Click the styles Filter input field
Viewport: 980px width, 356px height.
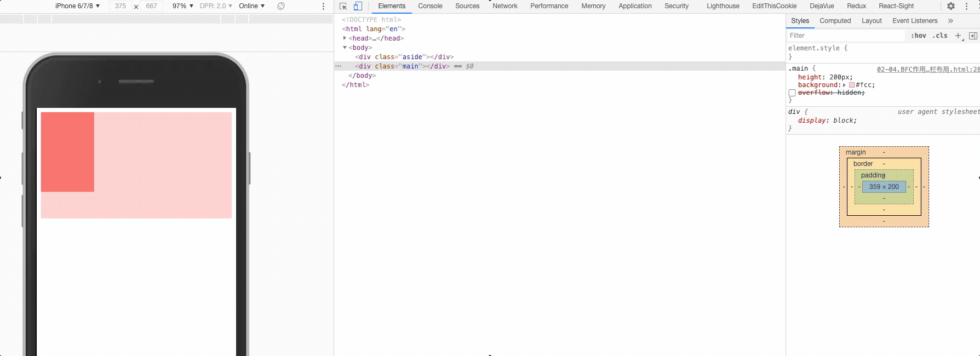846,36
